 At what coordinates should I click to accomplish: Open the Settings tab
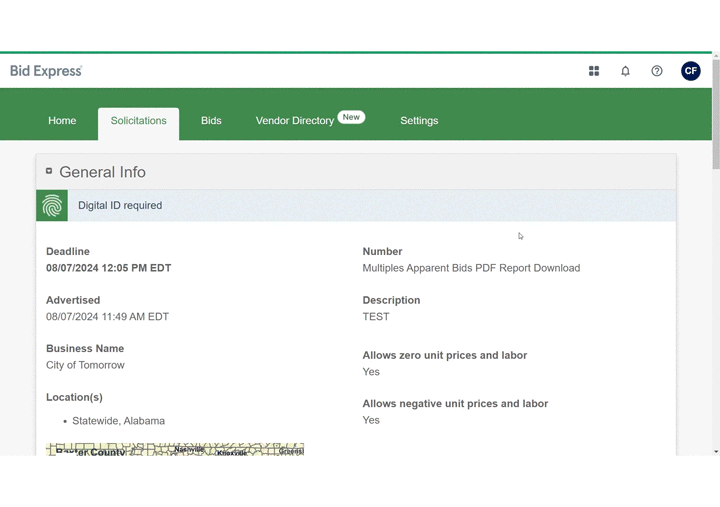click(419, 121)
